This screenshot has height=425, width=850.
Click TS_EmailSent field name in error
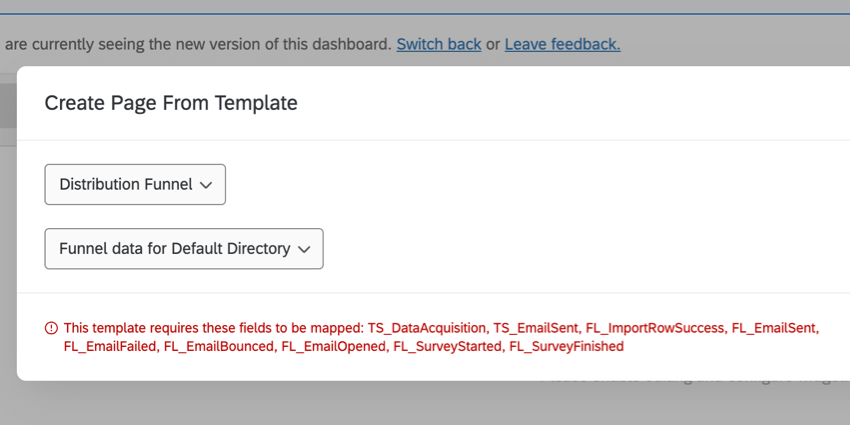point(534,328)
